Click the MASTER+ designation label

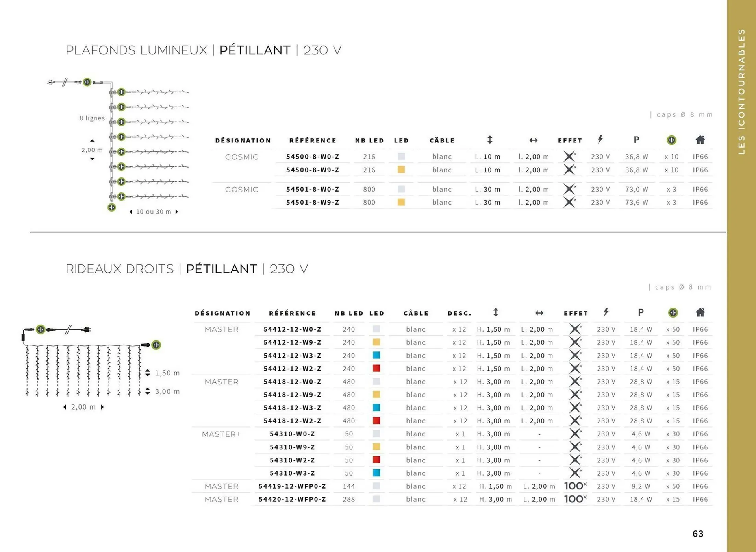(221, 434)
